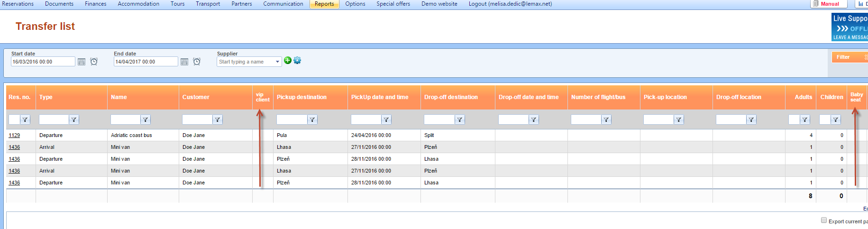The image size is (868, 229).
Task: Open Options menu
Action: [x=355, y=4]
